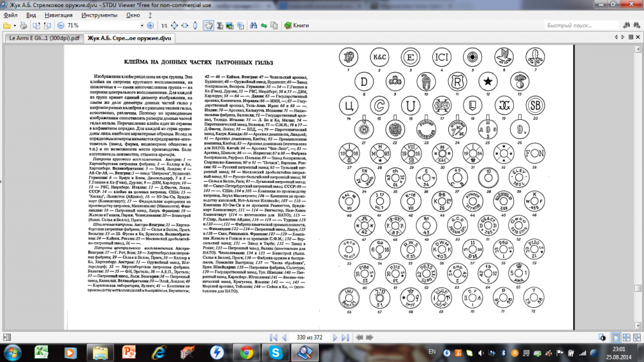Expand the Open file dropdown arrow
644x362 pixels.
click(x=14, y=25)
